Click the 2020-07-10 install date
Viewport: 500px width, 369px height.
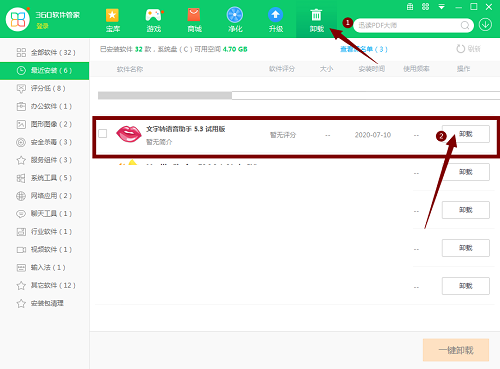click(373, 135)
